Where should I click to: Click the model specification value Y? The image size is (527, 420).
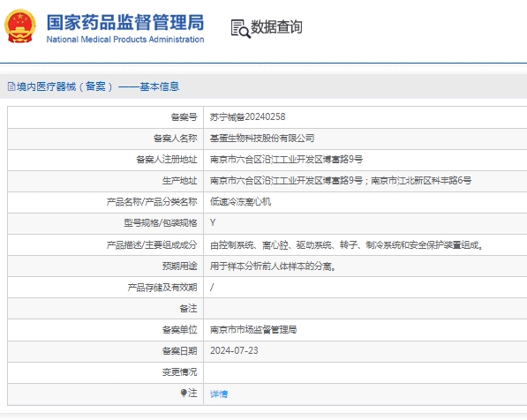(213, 222)
